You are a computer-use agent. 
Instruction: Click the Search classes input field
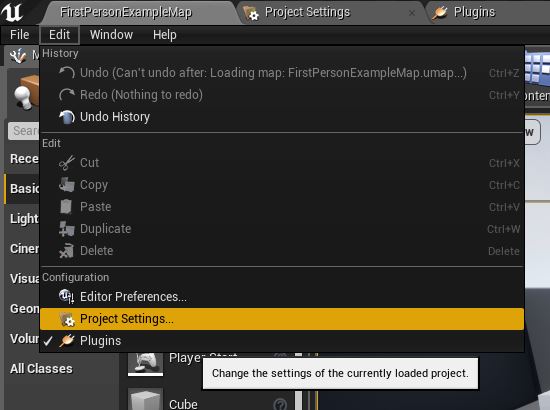click(x=24, y=131)
